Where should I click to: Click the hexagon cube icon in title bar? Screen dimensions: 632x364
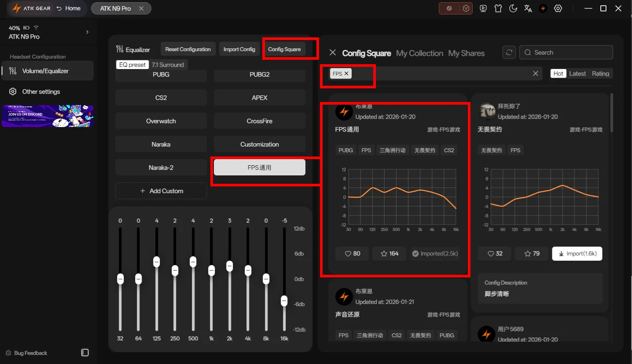pyautogui.click(x=466, y=8)
